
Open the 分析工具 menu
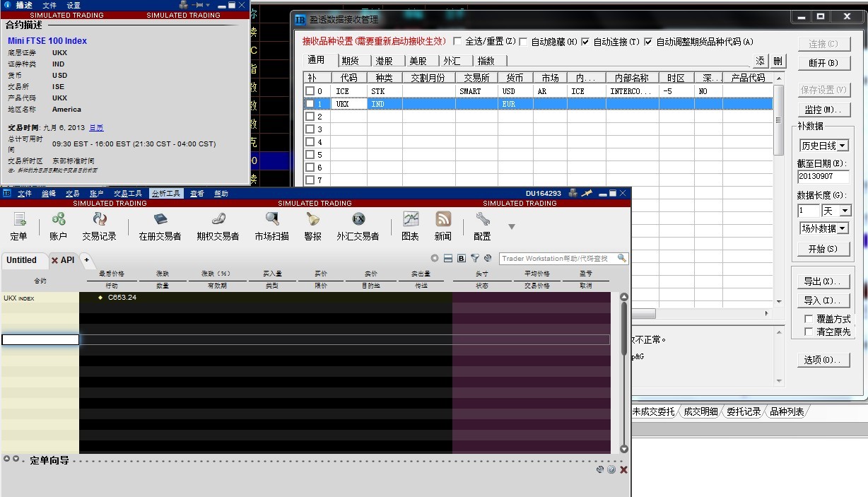coord(167,193)
